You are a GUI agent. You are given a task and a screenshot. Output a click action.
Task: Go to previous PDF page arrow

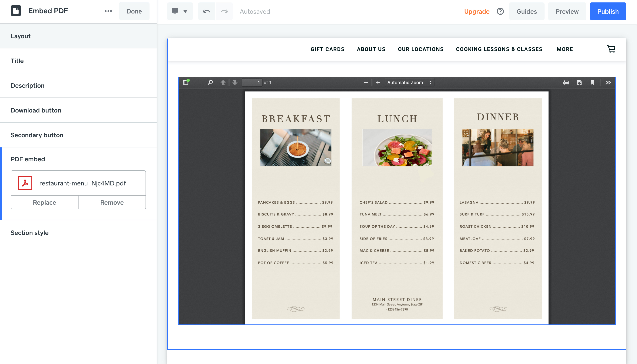pos(223,82)
